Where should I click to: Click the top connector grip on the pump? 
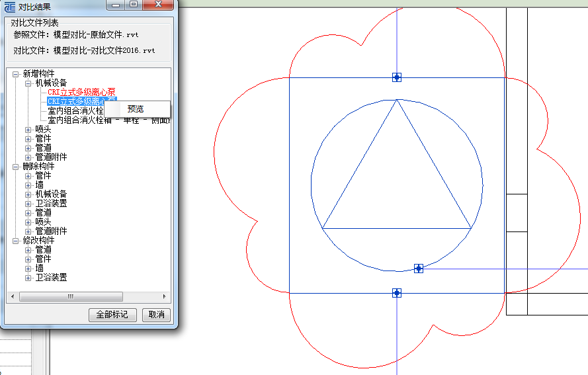(397, 77)
